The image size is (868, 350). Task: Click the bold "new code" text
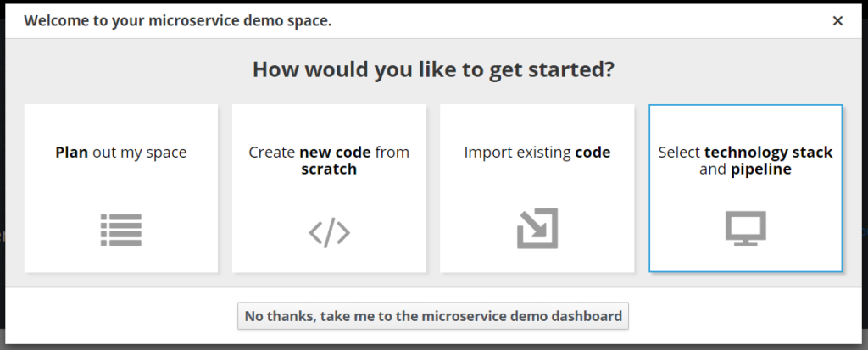pyautogui.click(x=337, y=153)
